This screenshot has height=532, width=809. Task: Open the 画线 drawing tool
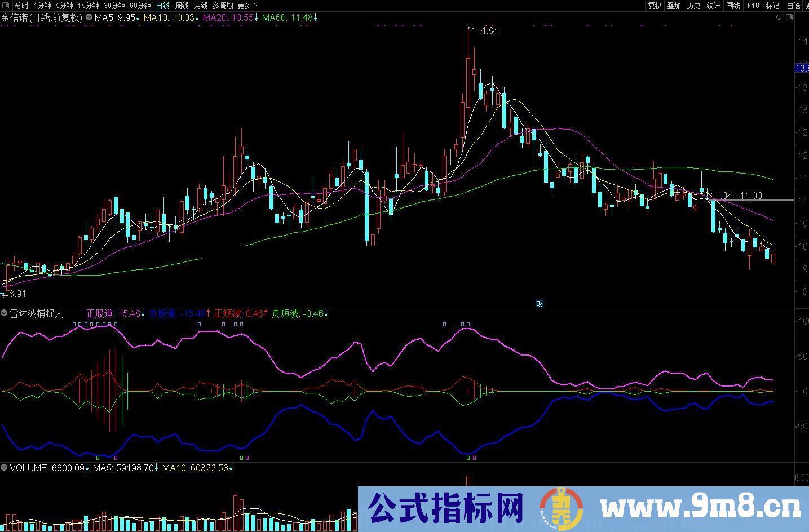point(732,6)
